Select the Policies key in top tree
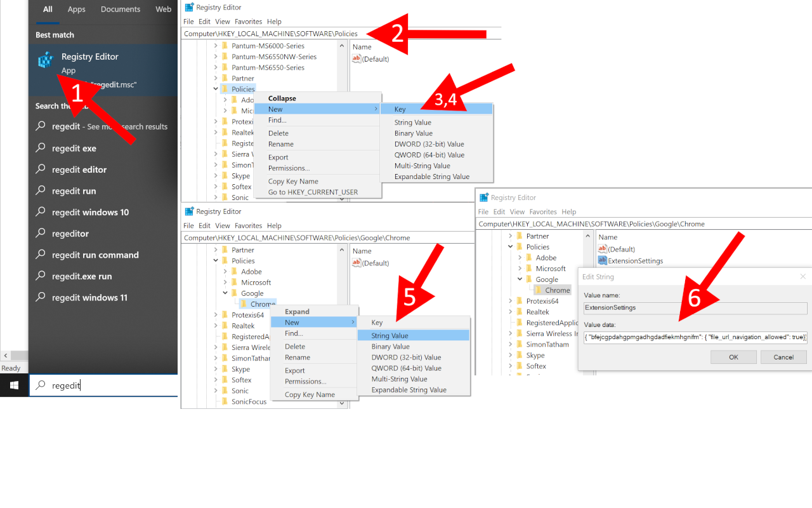Screen dimensions: 812x508 [244, 89]
